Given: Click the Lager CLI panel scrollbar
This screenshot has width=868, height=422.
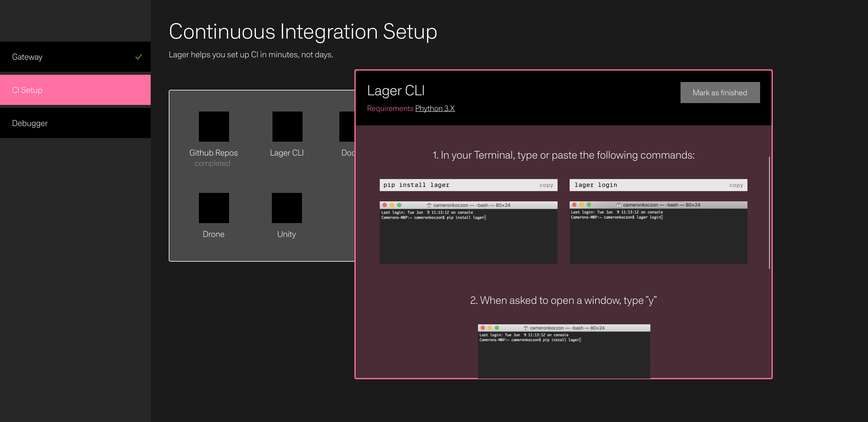Looking at the screenshot, I should coord(769,212).
